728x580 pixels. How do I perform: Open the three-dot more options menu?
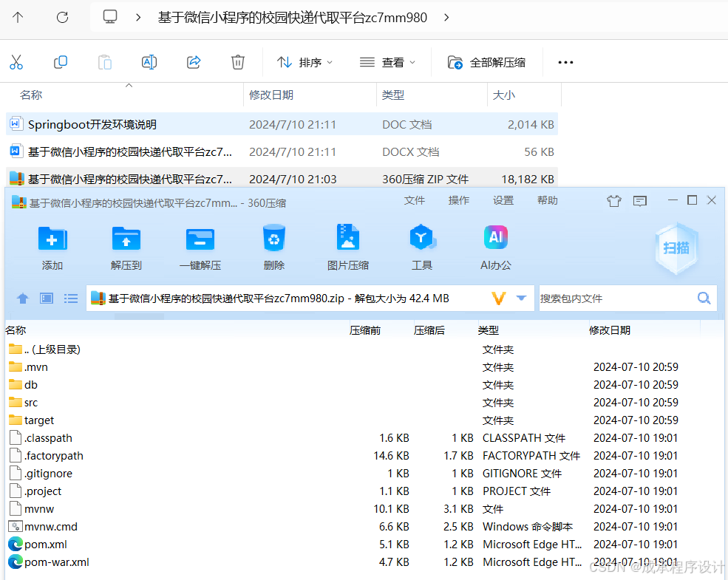[x=565, y=62]
